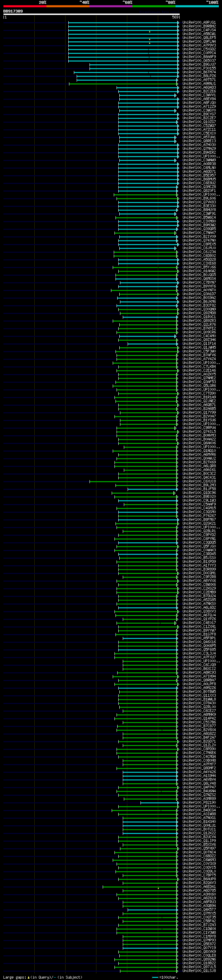Select hit UniRef100_A7P9V3
This screenshot has height=980, width=222.
(x=199, y=45)
